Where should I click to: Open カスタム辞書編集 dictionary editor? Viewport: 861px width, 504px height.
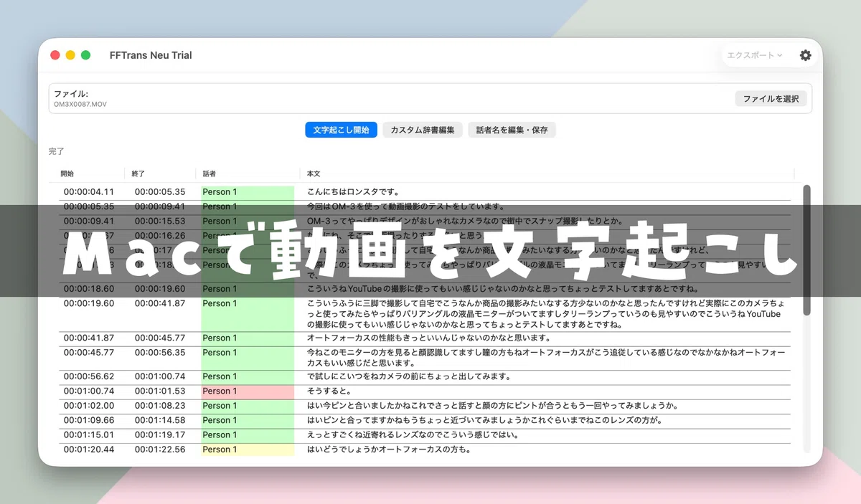coord(423,130)
